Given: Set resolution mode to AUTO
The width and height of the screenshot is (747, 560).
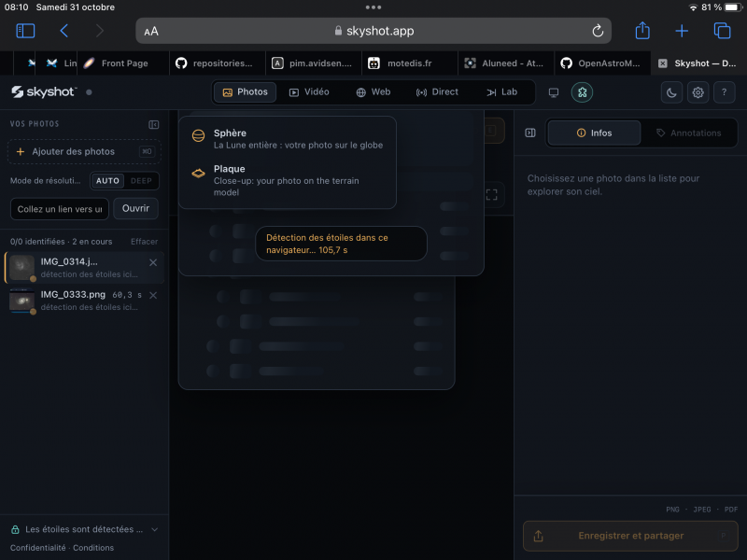Looking at the screenshot, I should pyautogui.click(x=107, y=181).
